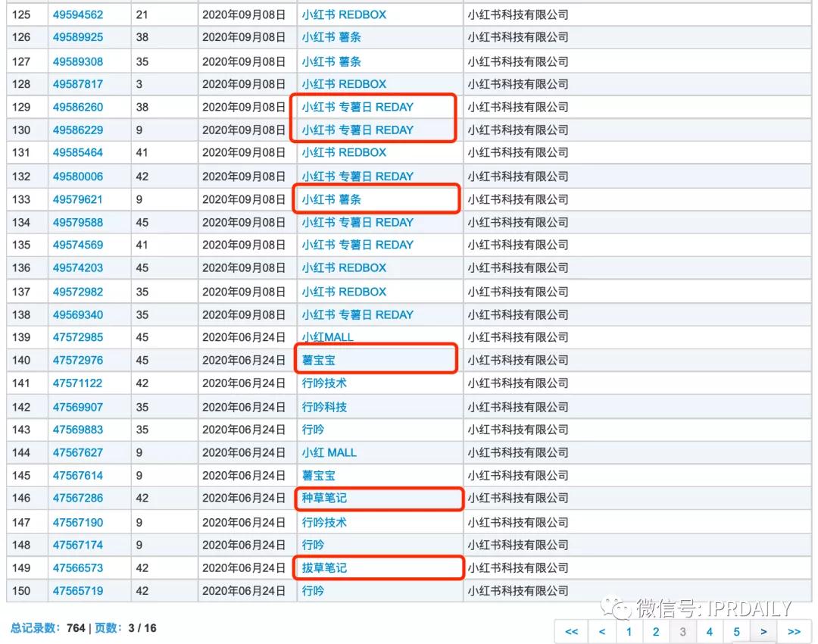Open registration number 49580006 link
The image size is (818, 644).
78,177
